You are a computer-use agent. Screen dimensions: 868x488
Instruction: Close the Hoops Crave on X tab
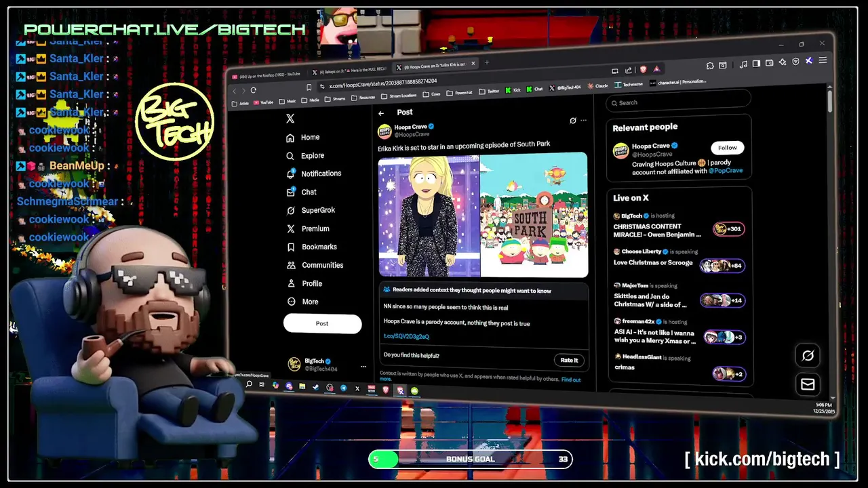(473, 64)
